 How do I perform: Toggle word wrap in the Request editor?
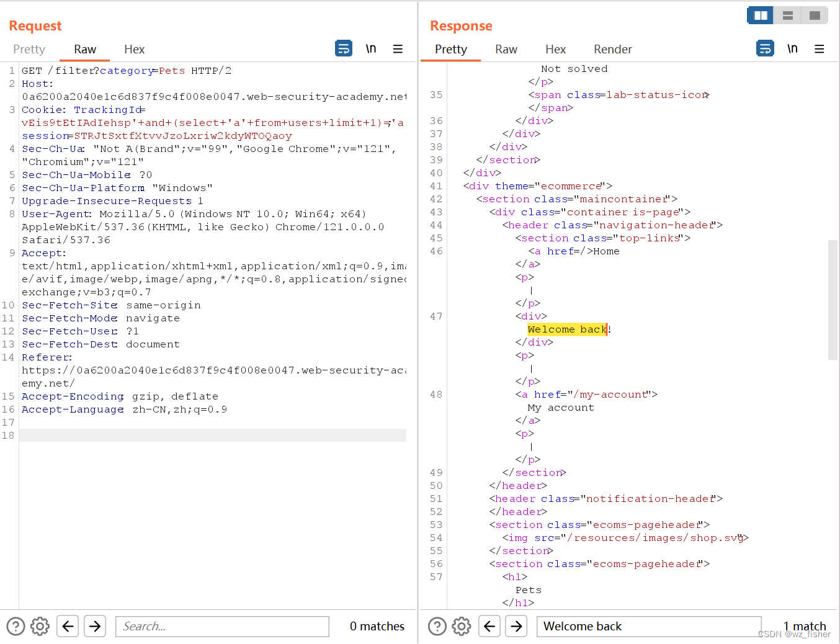344,48
